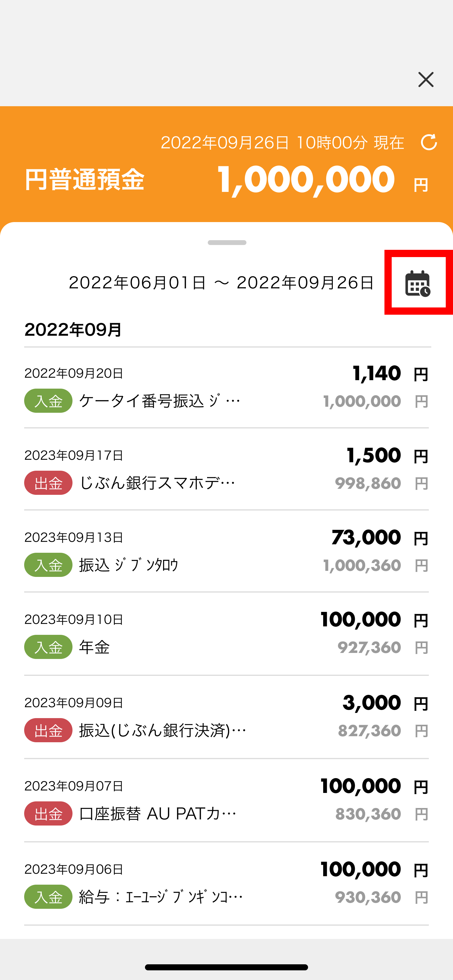This screenshot has width=453, height=980.
Task: Tap the refresh balance icon
Action: tap(429, 142)
